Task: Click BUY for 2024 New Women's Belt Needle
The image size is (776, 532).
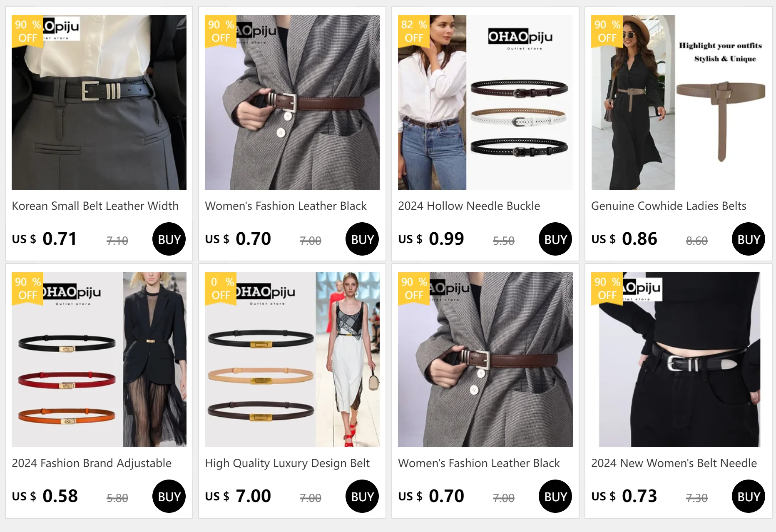Action: [749, 496]
